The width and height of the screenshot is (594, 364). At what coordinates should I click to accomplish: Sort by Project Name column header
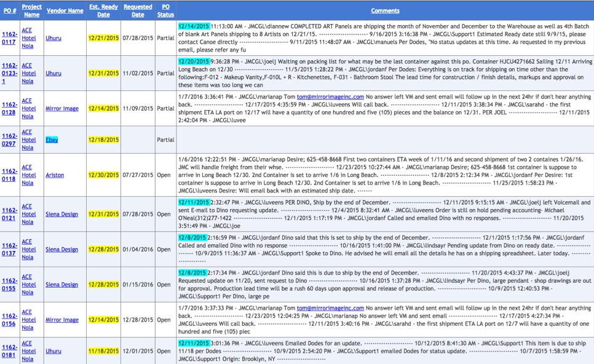coord(31,10)
